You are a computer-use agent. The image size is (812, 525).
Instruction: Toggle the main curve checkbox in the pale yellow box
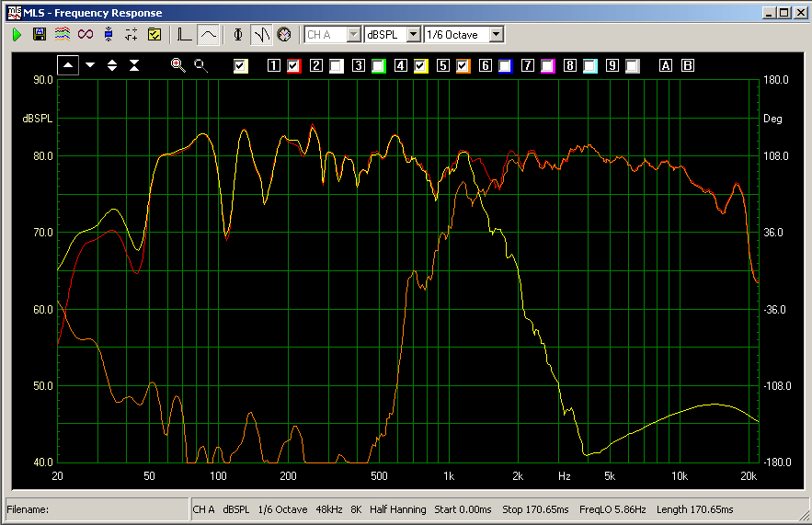click(x=240, y=66)
